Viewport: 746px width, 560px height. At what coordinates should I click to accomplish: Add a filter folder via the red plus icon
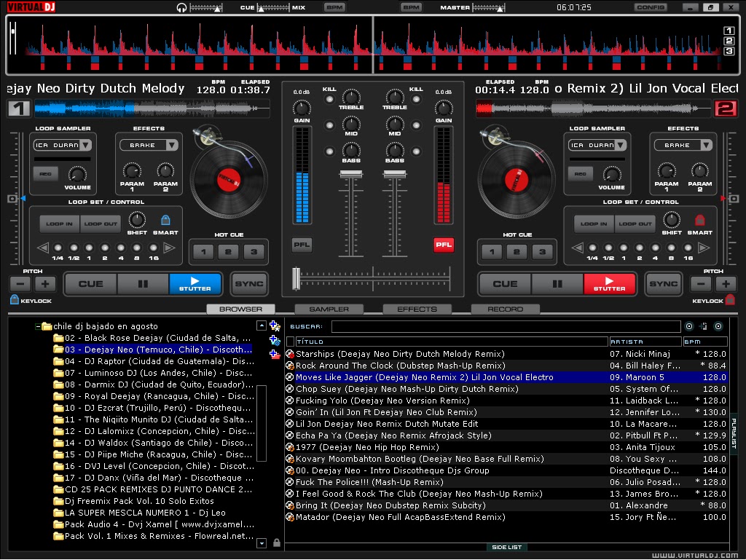click(x=275, y=354)
